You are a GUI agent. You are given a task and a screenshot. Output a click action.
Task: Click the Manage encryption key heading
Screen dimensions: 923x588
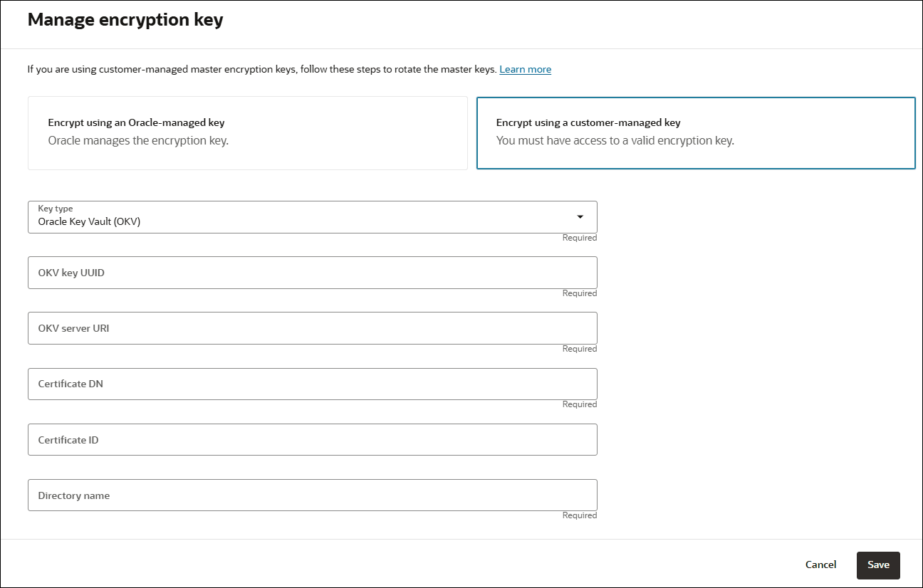pos(125,20)
